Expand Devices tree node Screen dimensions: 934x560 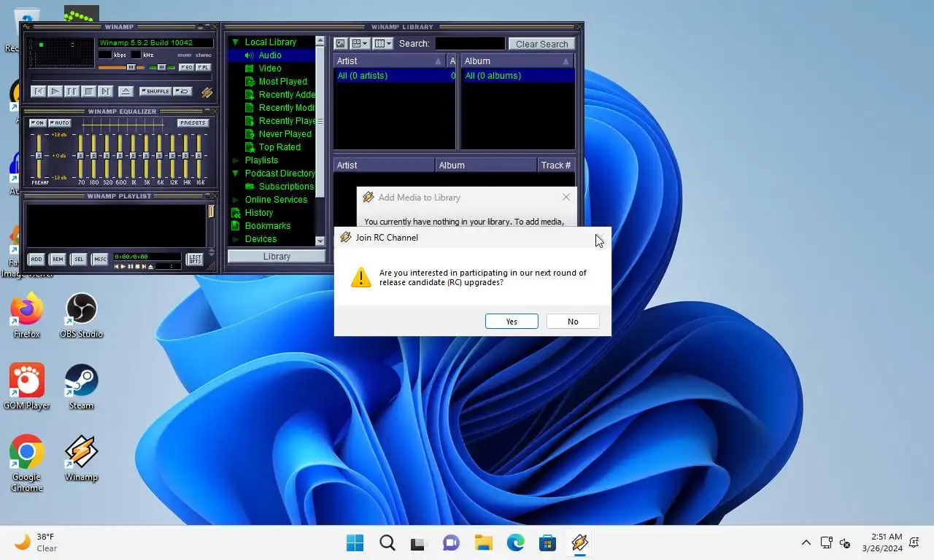(235, 239)
